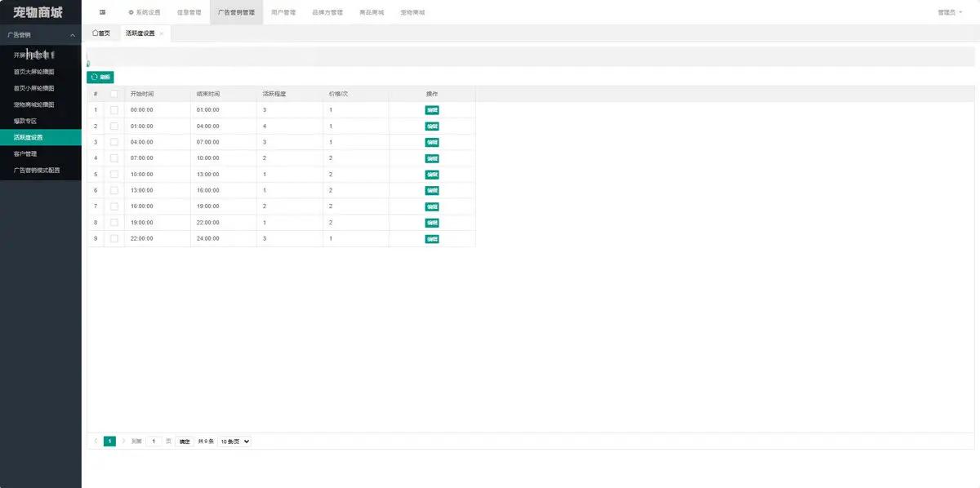The height and width of the screenshot is (488, 980).
Task: Open 系统设置 with the gear icon
Action: pos(145,12)
